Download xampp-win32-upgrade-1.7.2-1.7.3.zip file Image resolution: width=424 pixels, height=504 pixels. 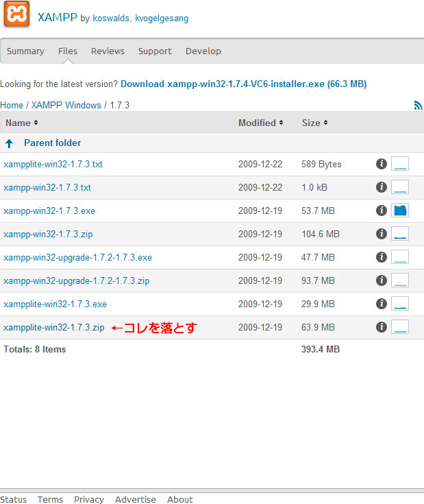coord(77,281)
